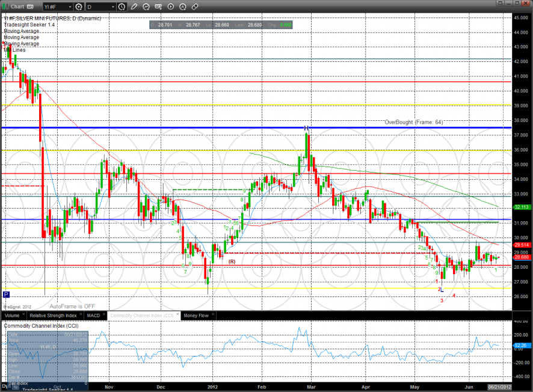Open the time template clock icon
533x392 pixels.
pyautogui.click(x=122, y=7)
